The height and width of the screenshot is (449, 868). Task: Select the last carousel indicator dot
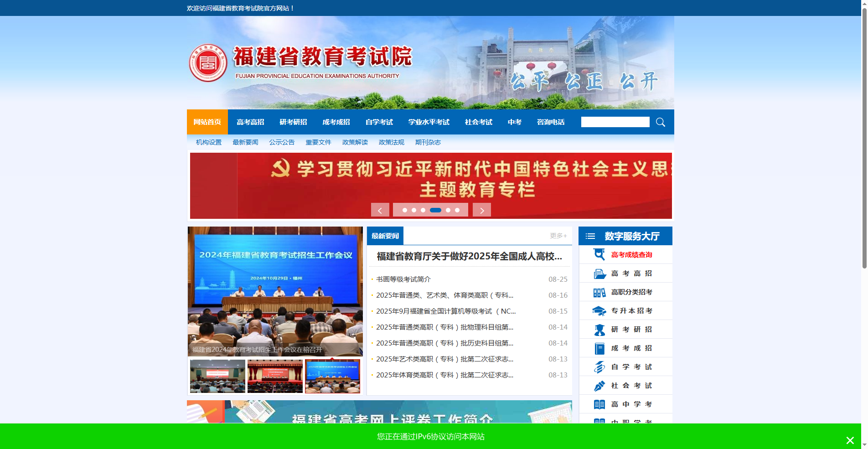coord(458,210)
